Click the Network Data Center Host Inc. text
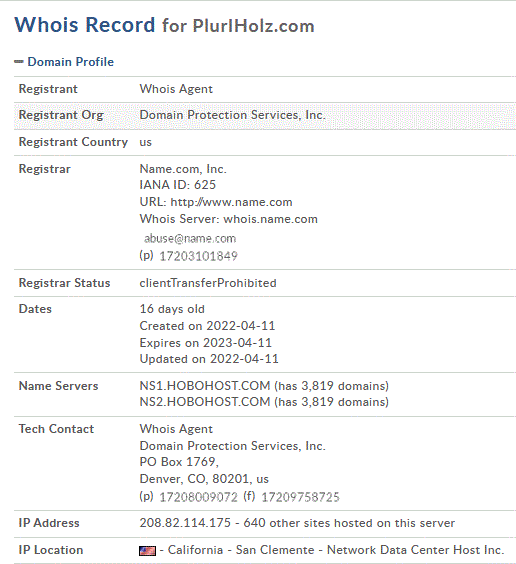 tap(415, 550)
